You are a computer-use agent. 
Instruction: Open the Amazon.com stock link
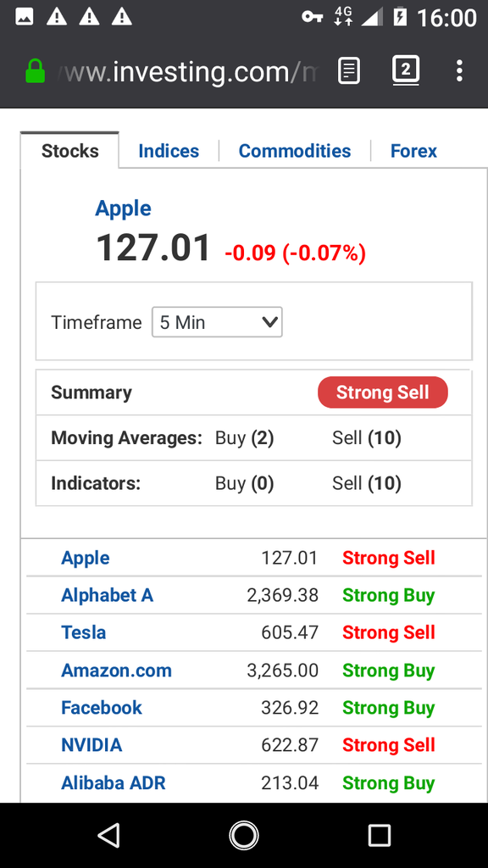(x=116, y=670)
